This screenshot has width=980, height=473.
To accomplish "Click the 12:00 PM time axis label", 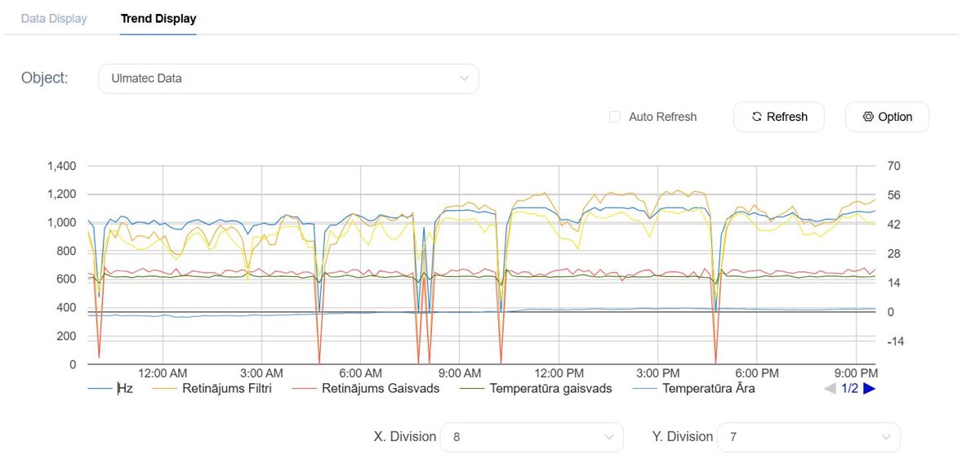I will click(559, 373).
